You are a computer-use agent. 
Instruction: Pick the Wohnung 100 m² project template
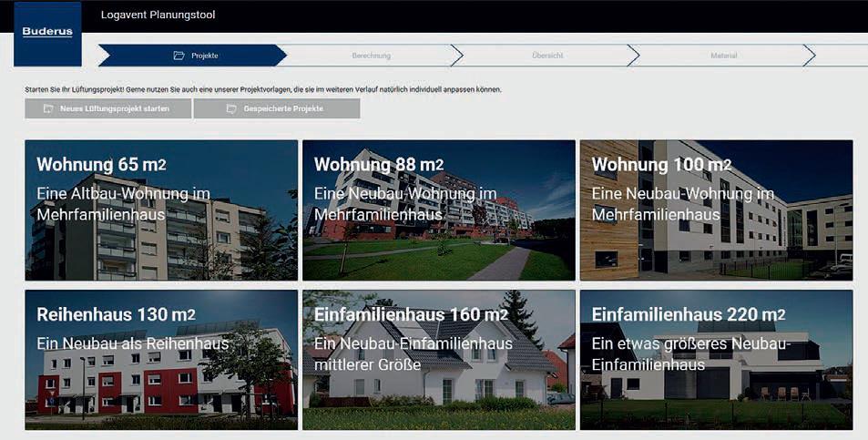tap(716, 210)
